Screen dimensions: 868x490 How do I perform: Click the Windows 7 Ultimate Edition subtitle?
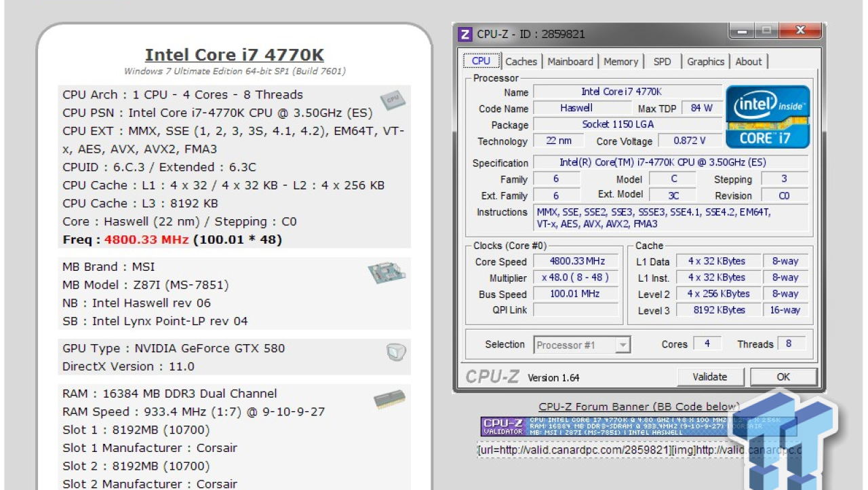[x=235, y=71]
